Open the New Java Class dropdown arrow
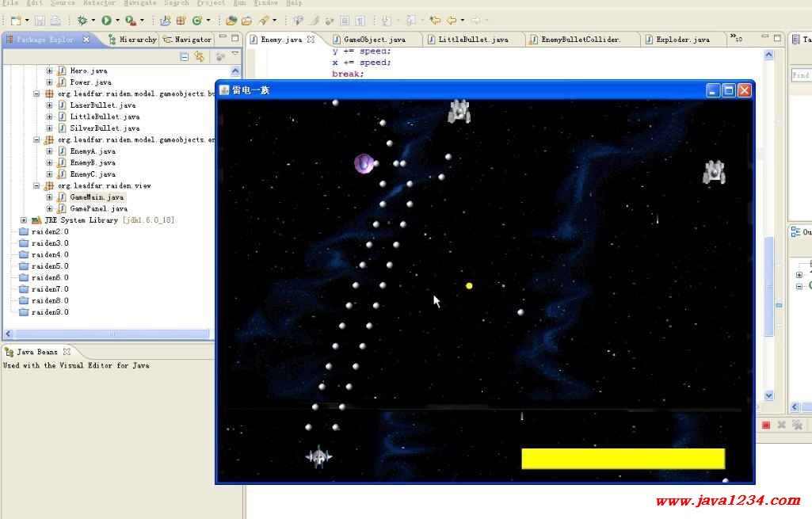The height and width of the screenshot is (519, 812). 208,21
